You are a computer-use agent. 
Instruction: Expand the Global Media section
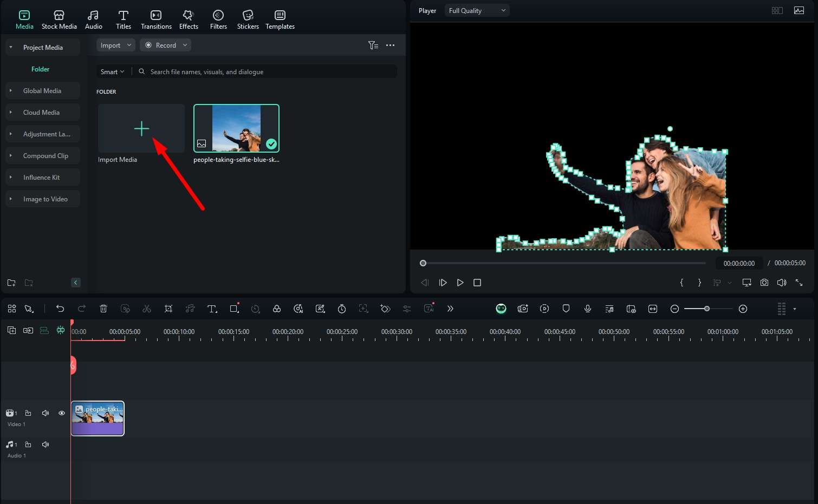11,91
